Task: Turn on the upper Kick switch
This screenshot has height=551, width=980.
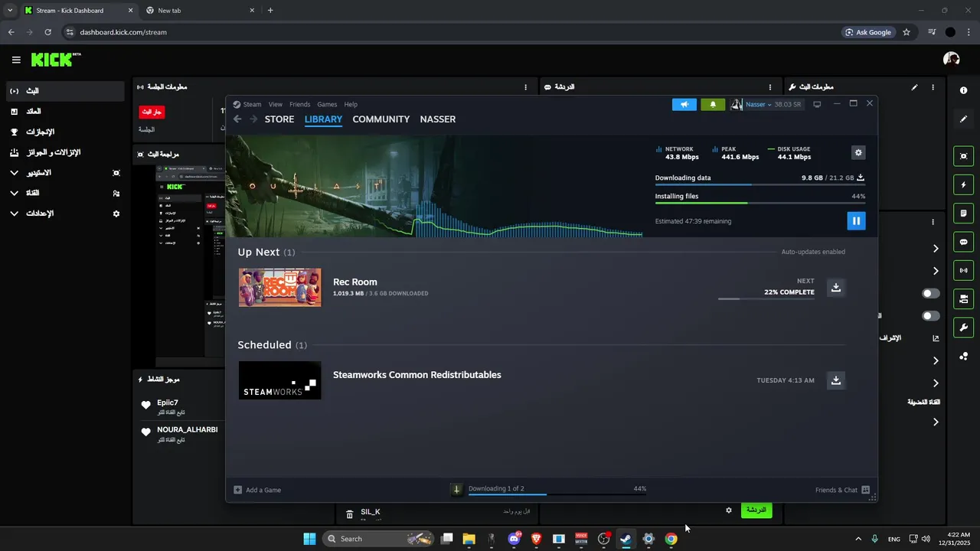Action: (931, 293)
